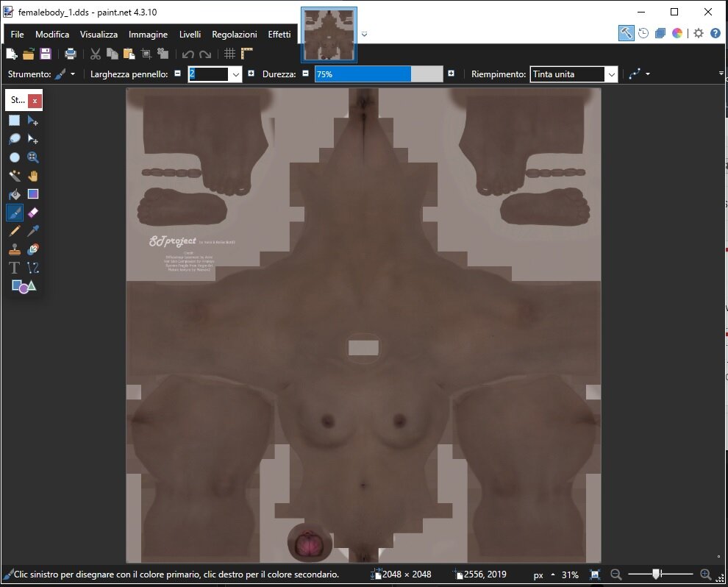Close the Tools floating window
728x587 pixels.
[35, 101]
